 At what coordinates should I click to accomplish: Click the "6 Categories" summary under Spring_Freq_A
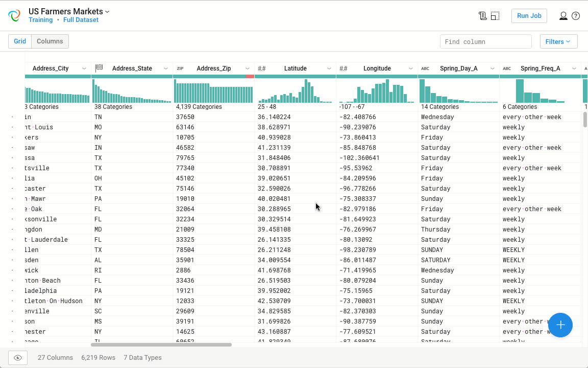tap(520, 107)
